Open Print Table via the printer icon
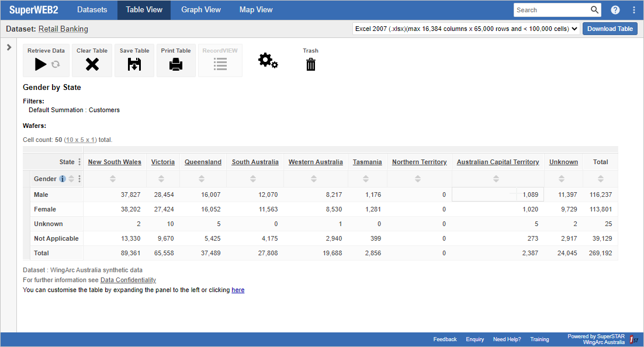Image resolution: width=644 pixels, height=347 pixels. tap(176, 64)
